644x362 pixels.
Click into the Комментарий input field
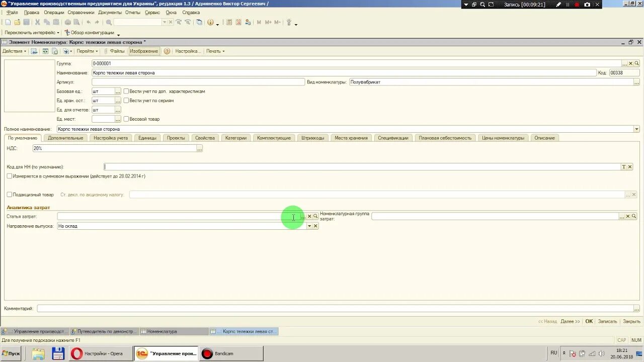[x=335, y=308]
